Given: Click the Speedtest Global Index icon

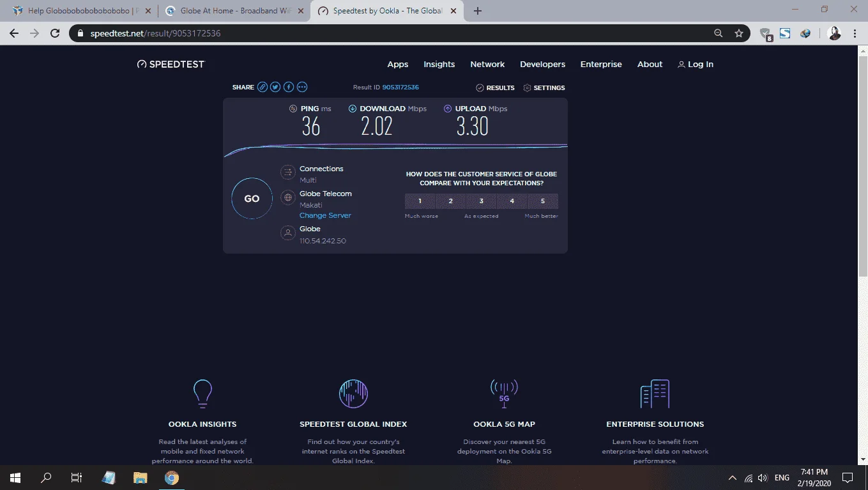Looking at the screenshot, I should pos(353,393).
